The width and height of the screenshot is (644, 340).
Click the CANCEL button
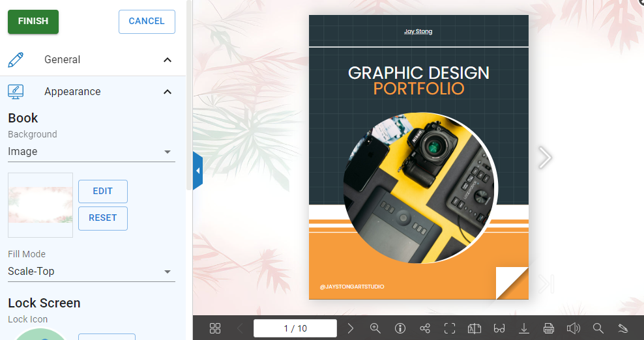click(147, 21)
